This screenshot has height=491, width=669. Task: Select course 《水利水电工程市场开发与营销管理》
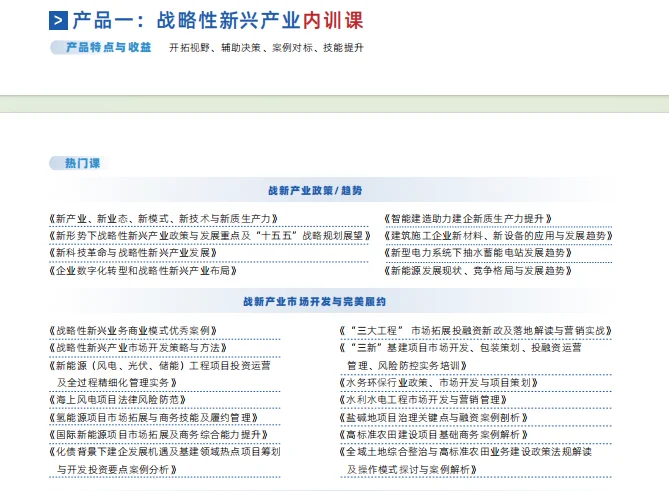click(x=423, y=400)
